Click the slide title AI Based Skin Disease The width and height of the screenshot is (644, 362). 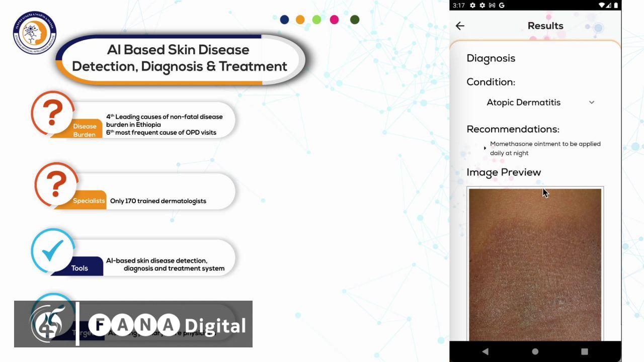(x=178, y=50)
